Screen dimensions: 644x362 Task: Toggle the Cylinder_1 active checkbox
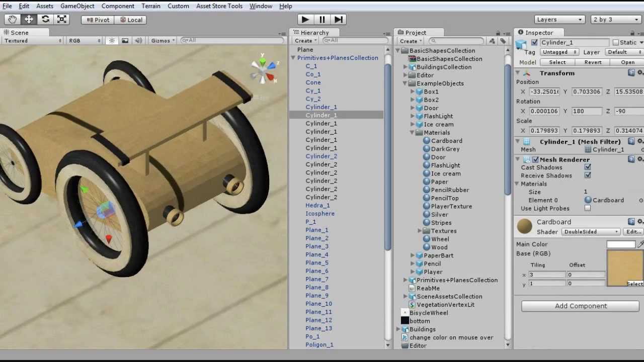click(534, 43)
